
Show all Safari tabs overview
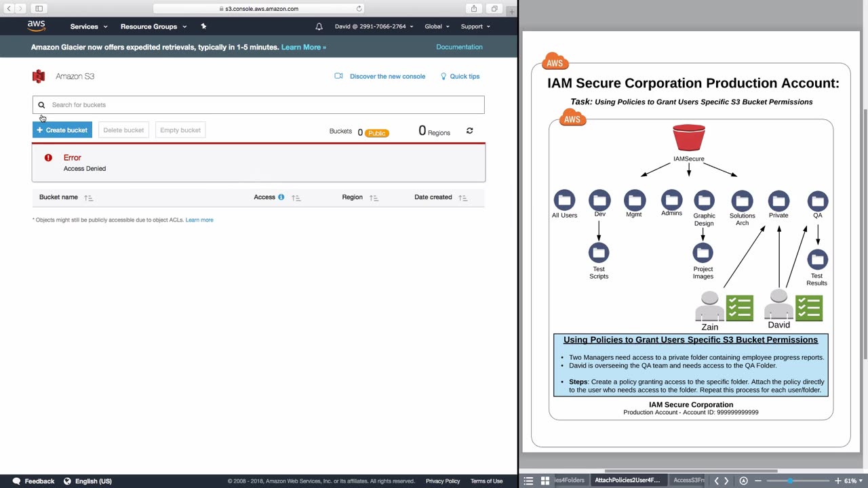tap(494, 9)
